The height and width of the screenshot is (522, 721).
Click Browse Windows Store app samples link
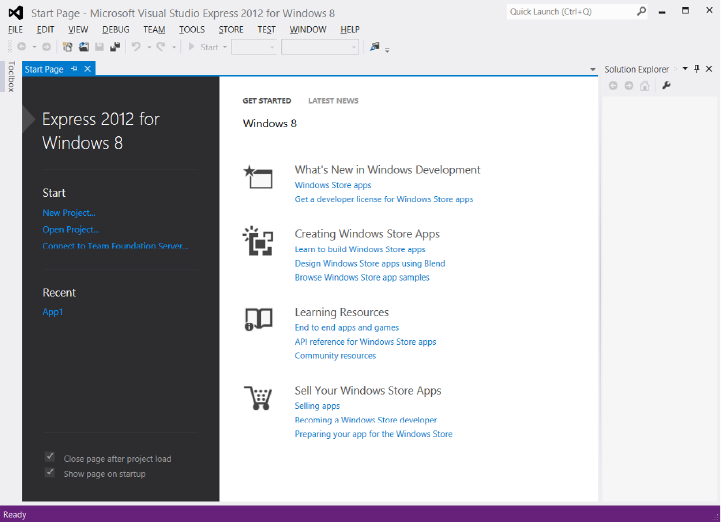pos(362,277)
